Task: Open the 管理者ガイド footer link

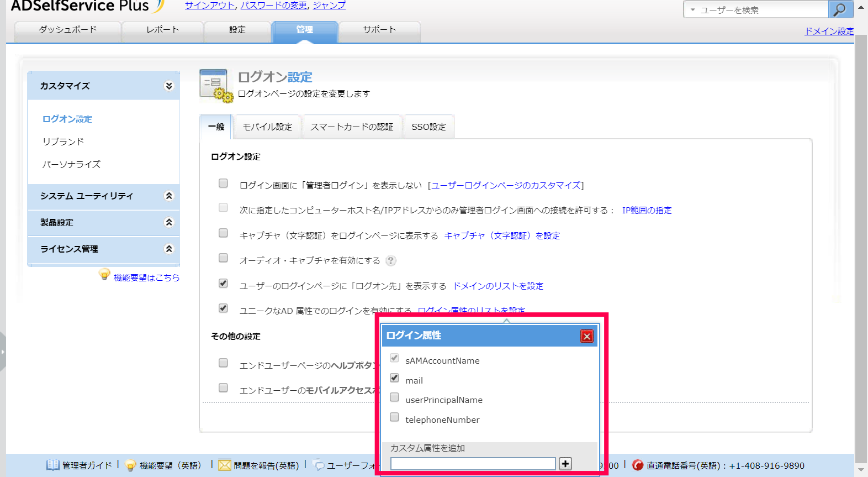Action: (87, 466)
